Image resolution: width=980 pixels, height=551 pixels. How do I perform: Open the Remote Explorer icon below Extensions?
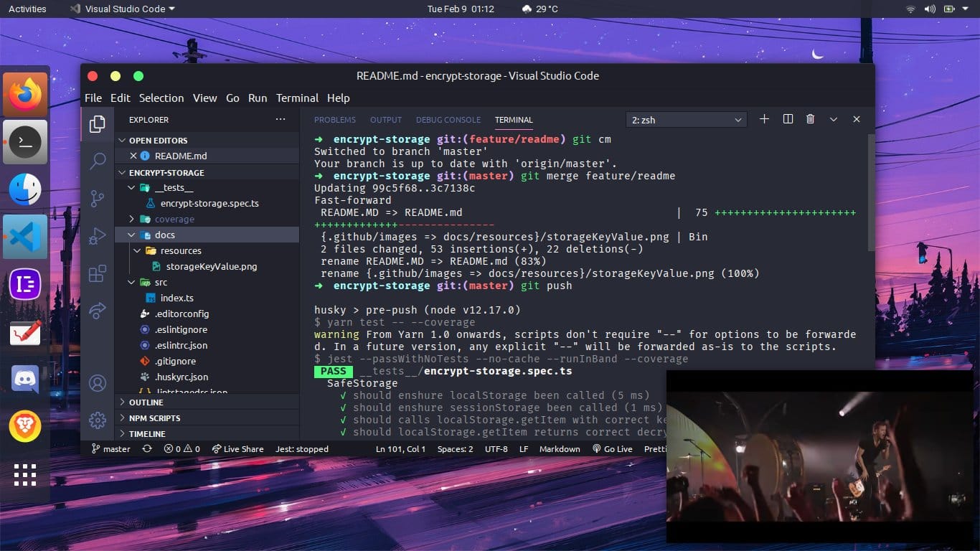pyautogui.click(x=98, y=310)
